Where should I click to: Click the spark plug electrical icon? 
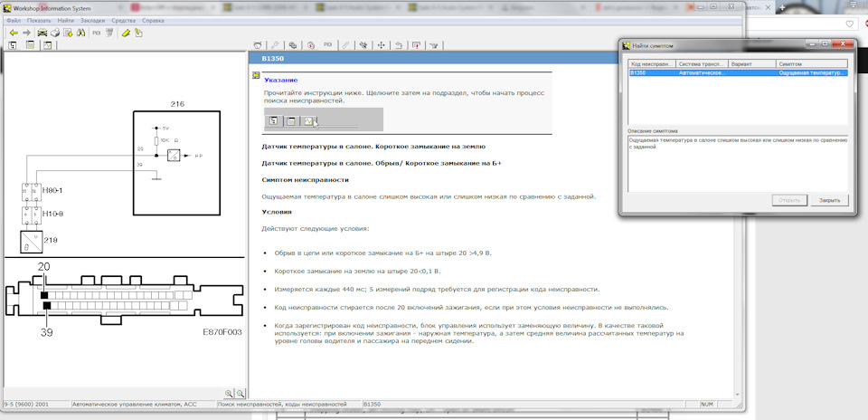[363, 45]
